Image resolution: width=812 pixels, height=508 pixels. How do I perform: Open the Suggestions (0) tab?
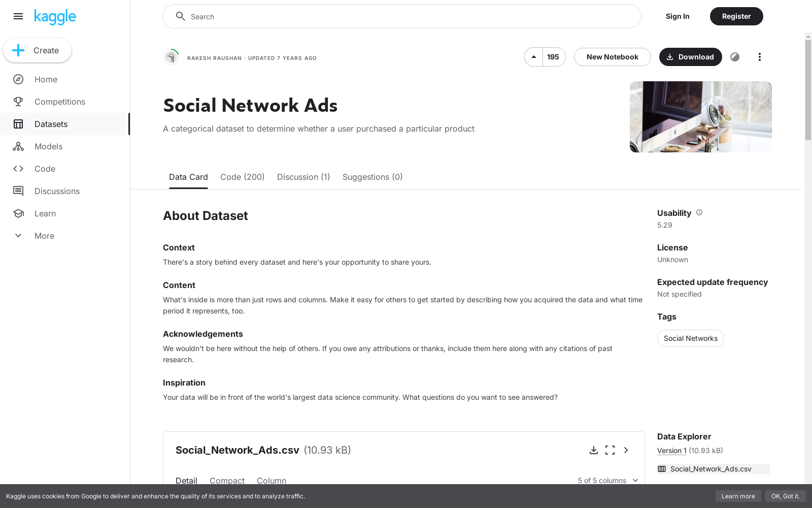point(373,177)
